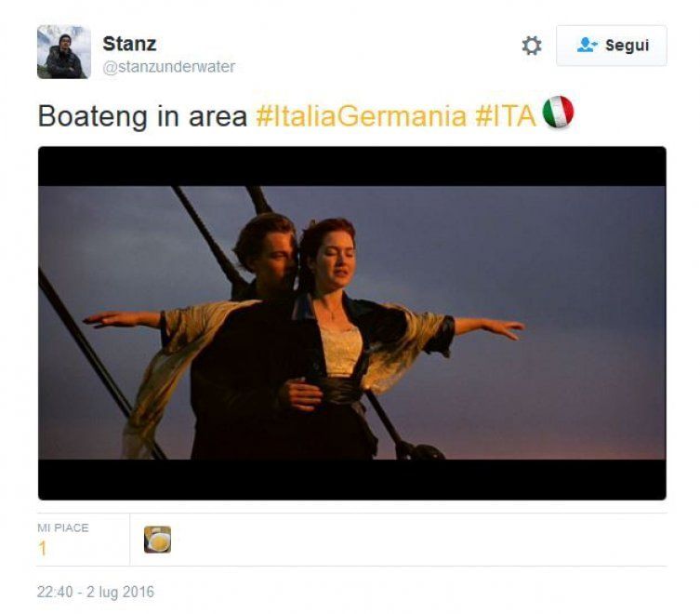The image size is (700, 614).
Task: Click the scarf draped over the left arm
Action: (x=172, y=367)
